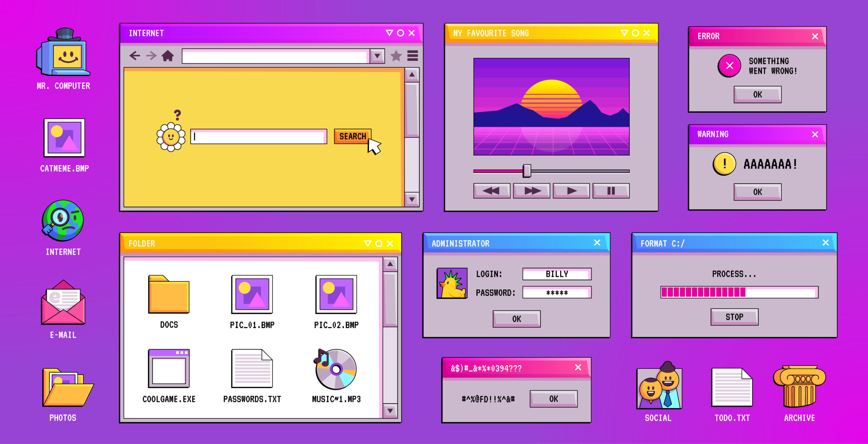Close the Error dialog
The width and height of the screenshot is (868, 444).
click(x=815, y=36)
